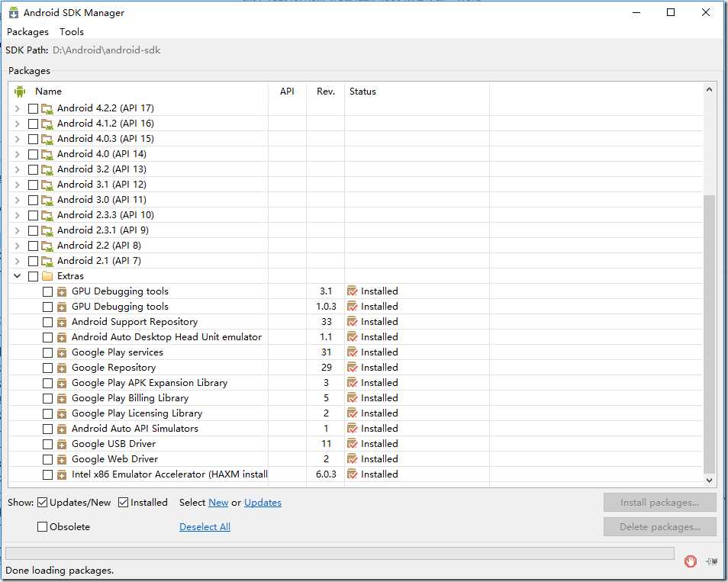The width and height of the screenshot is (728, 582).
Task: Click installed status icon for Google Repository
Action: click(353, 368)
